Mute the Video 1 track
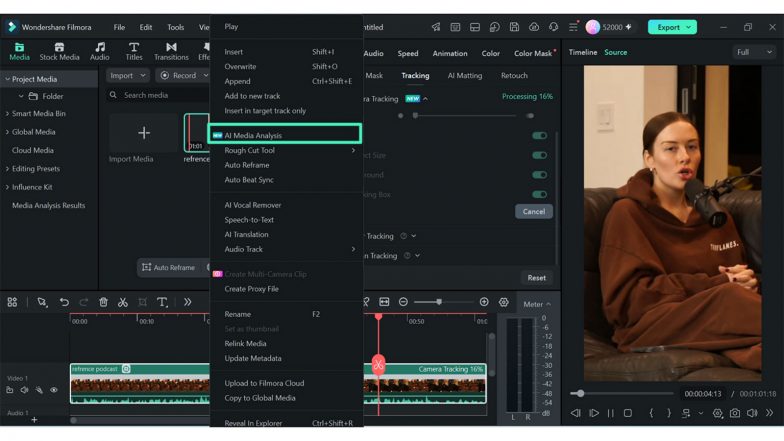 pyautogui.click(x=24, y=390)
